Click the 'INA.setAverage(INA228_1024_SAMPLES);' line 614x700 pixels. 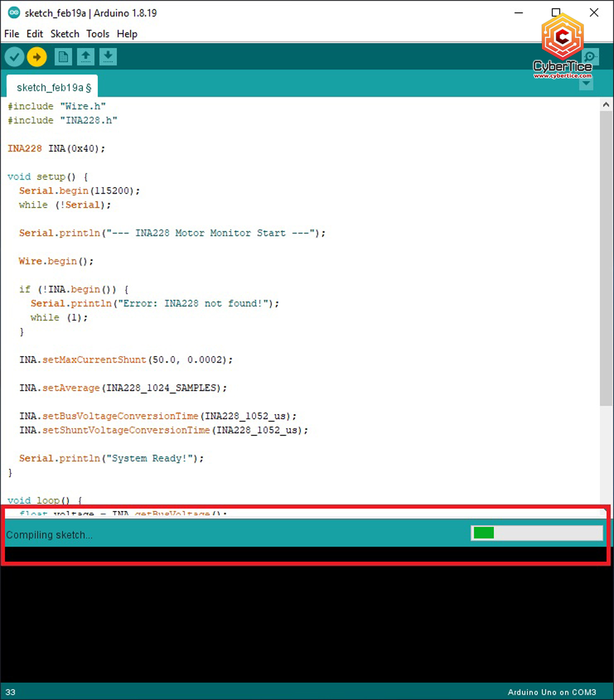[123, 388]
